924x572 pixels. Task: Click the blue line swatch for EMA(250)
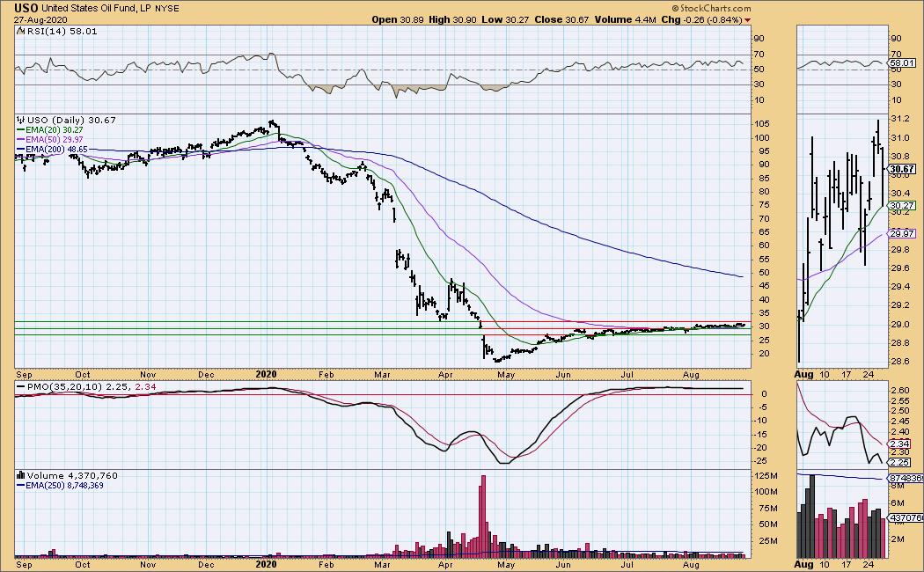point(20,486)
